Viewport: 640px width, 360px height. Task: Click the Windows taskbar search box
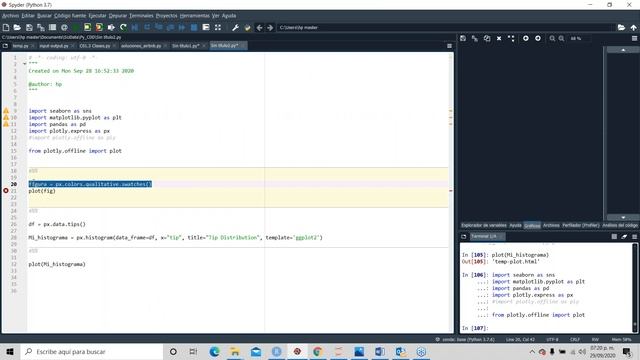point(92,351)
